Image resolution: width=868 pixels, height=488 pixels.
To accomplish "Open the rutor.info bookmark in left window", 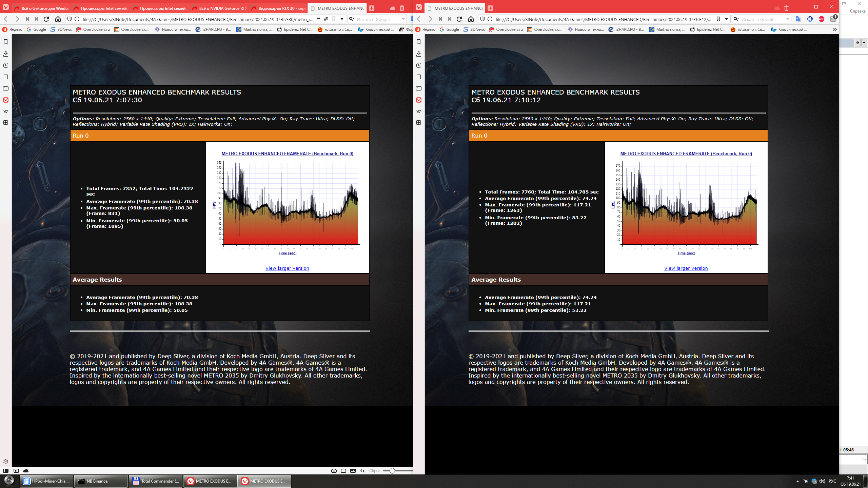I will (x=335, y=29).
